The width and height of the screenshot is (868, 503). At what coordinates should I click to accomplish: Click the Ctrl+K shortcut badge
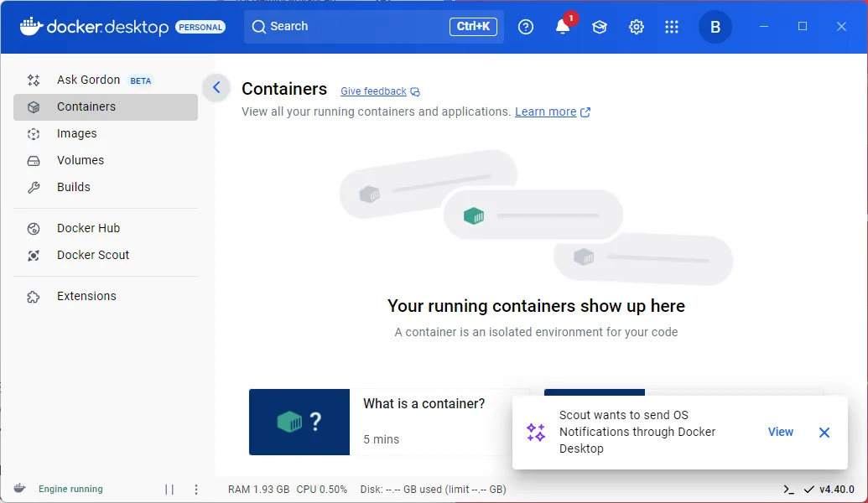(473, 26)
